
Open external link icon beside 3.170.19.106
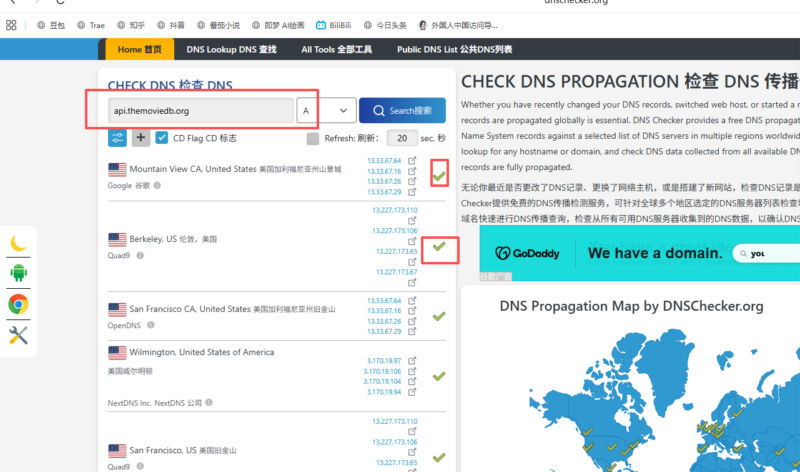pos(412,371)
